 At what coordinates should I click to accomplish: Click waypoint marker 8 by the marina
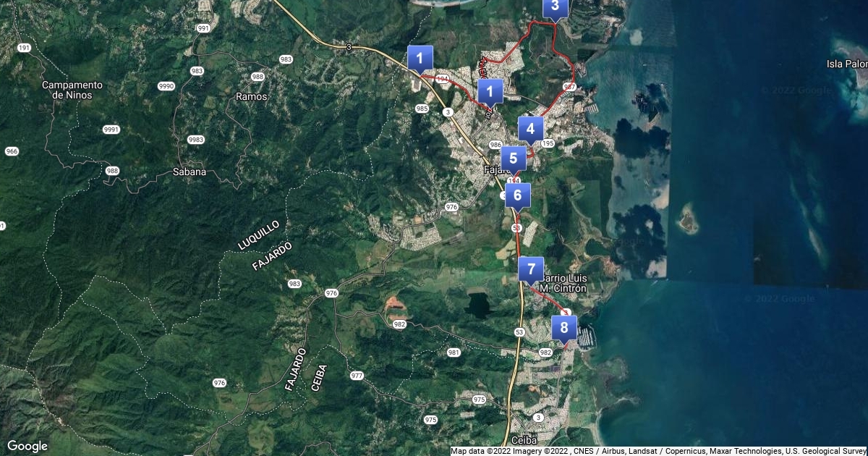point(563,327)
